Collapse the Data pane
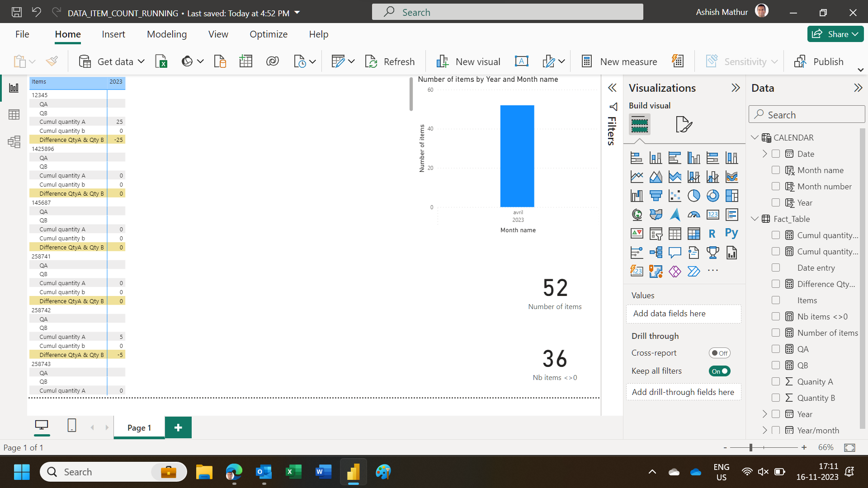868x488 pixels. [x=858, y=88]
